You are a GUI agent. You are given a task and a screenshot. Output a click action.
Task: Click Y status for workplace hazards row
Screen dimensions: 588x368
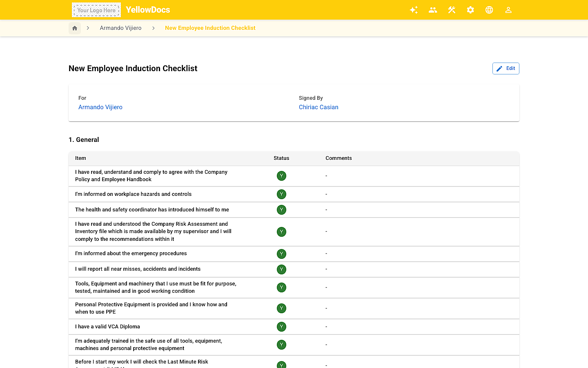[x=281, y=194]
